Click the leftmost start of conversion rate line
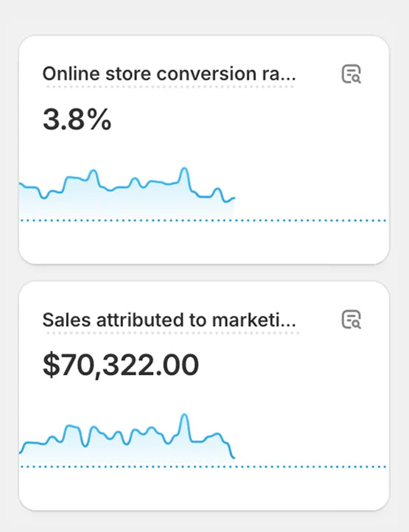 [21, 184]
